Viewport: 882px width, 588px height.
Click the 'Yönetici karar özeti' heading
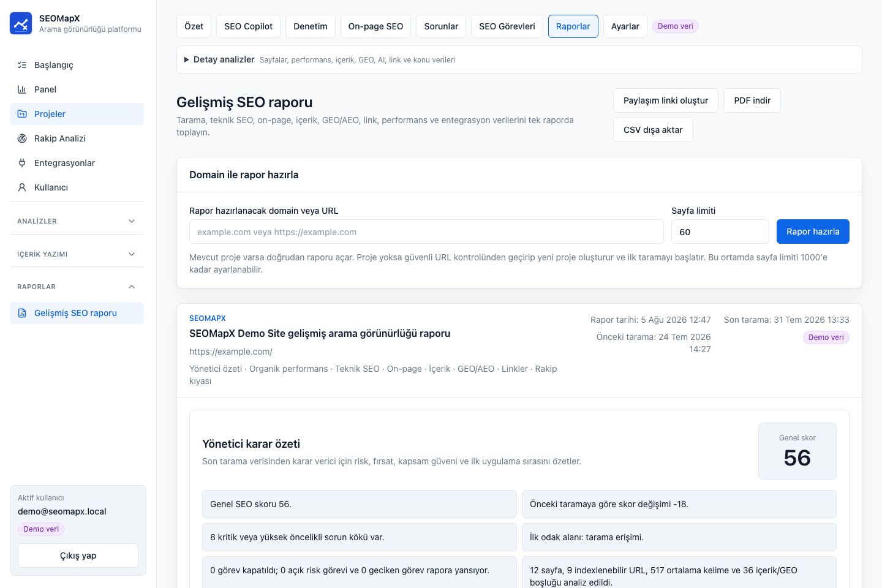pyautogui.click(x=251, y=444)
